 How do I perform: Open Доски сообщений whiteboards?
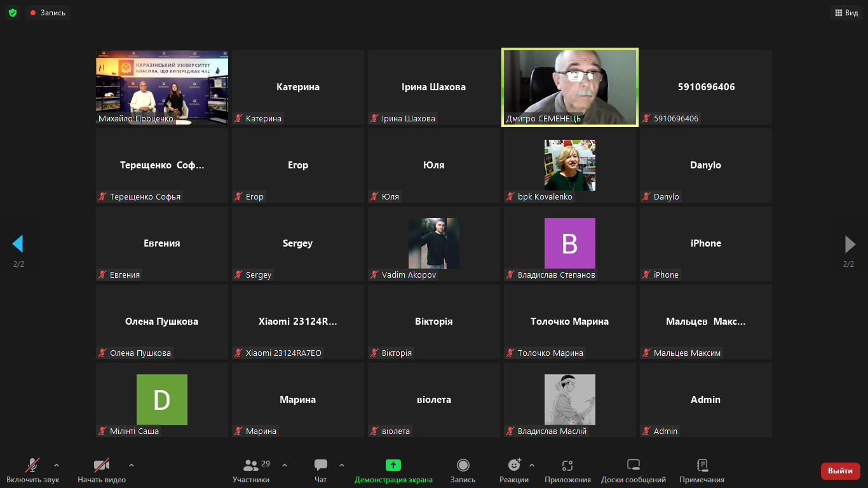click(x=634, y=470)
